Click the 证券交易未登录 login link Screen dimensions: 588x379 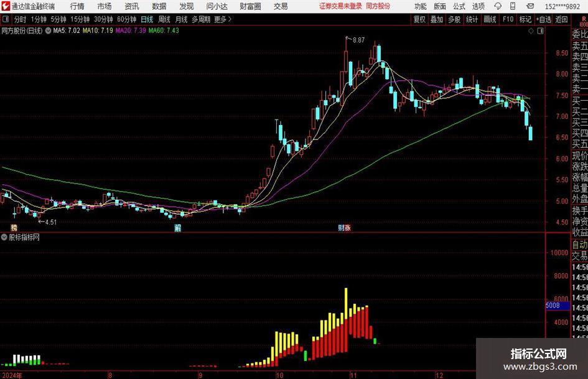tap(340, 6)
